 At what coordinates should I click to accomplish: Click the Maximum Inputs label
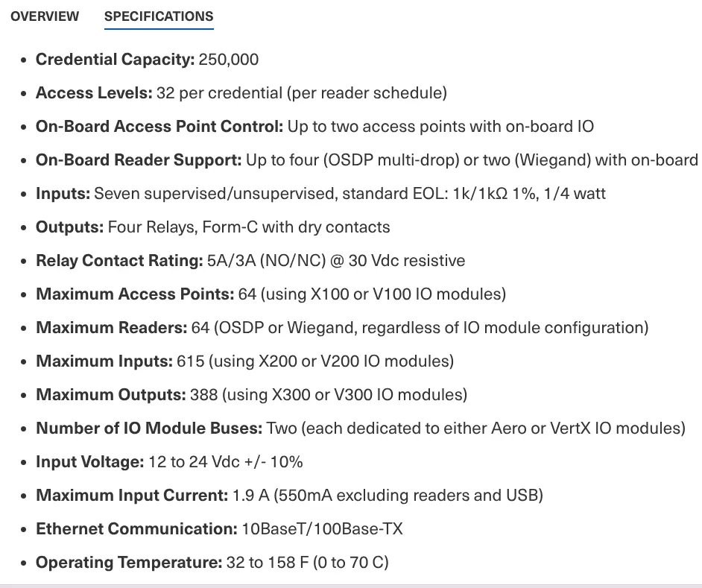click(x=104, y=361)
